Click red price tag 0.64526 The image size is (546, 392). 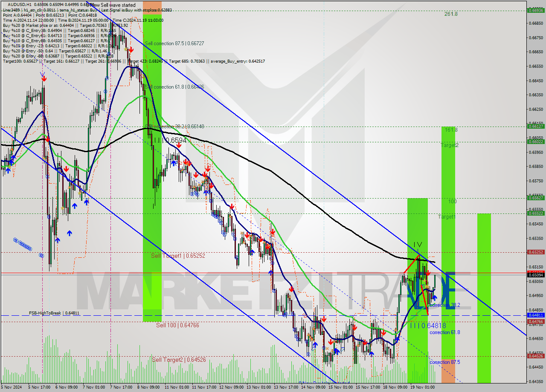535,356
